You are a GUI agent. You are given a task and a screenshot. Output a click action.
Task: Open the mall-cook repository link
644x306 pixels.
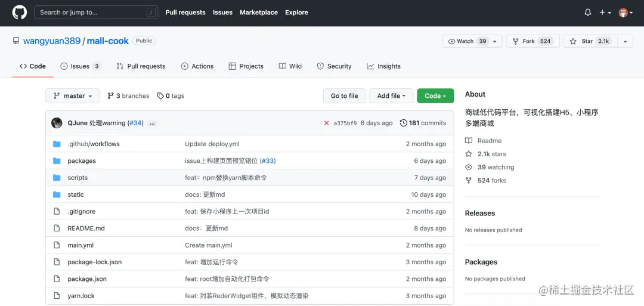(x=107, y=41)
